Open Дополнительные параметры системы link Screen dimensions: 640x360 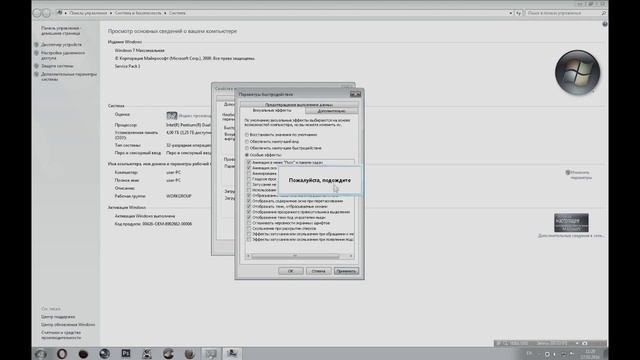(x=69, y=77)
